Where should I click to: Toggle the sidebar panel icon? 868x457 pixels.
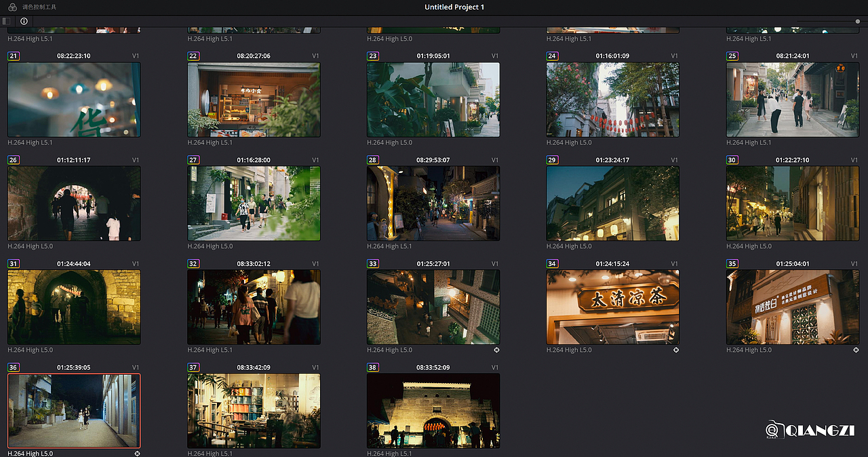click(6, 21)
